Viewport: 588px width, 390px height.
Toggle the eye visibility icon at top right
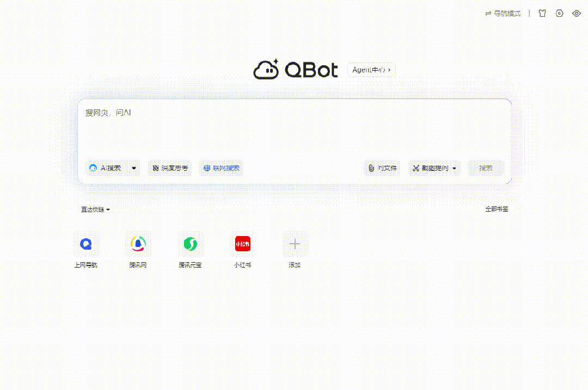[x=577, y=14]
